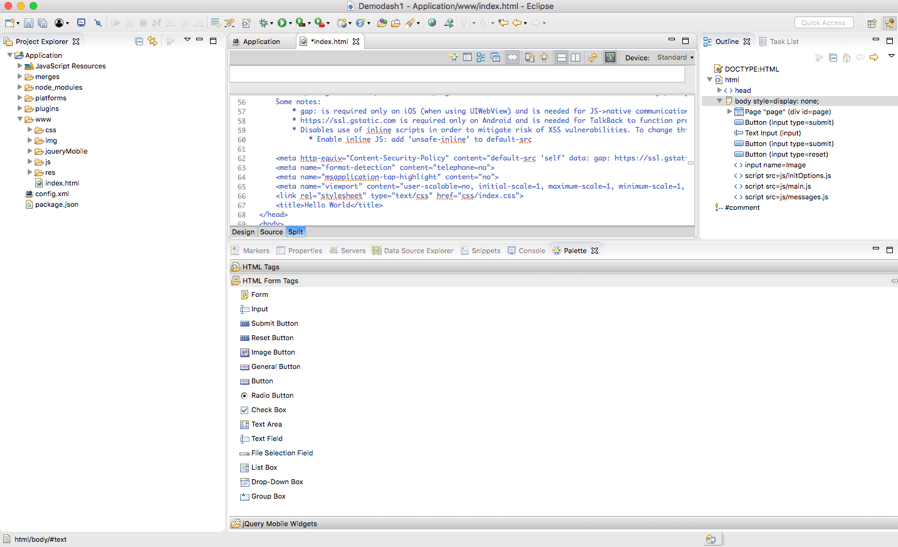This screenshot has width=898, height=547.
Task: Click the green Run button icon
Action: click(x=283, y=23)
